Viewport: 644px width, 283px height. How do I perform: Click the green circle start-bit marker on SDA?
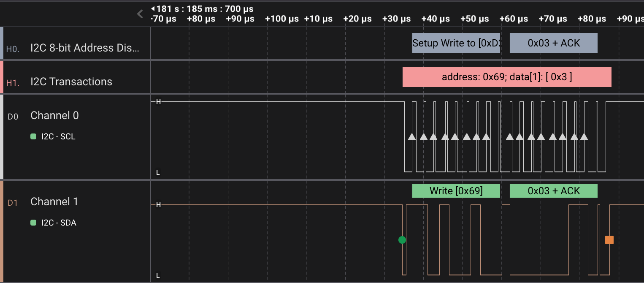[402, 239]
